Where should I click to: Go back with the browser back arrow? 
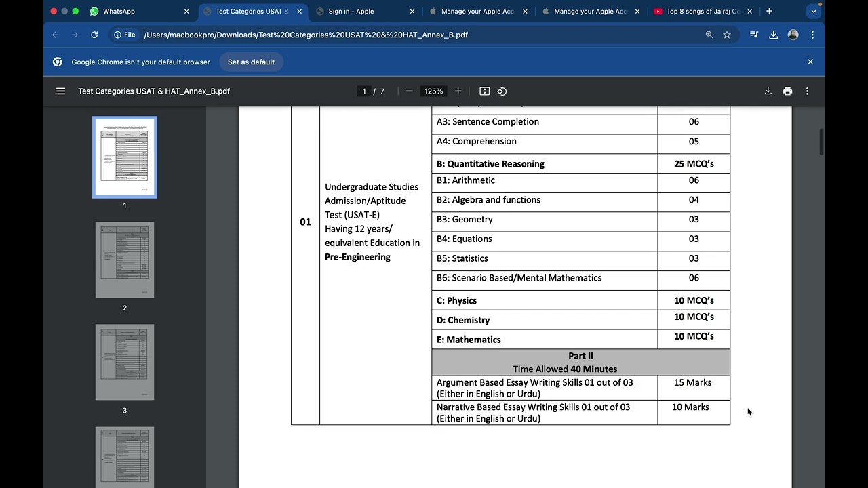pyautogui.click(x=56, y=35)
